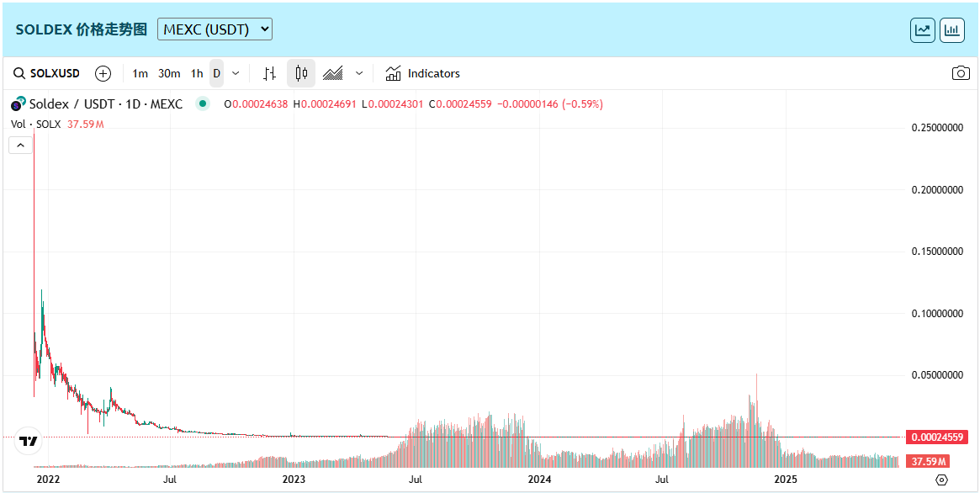This screenshot has width=980, height=493.
Task: Click the red volume label 37.59M on axis
Action: 928,462
